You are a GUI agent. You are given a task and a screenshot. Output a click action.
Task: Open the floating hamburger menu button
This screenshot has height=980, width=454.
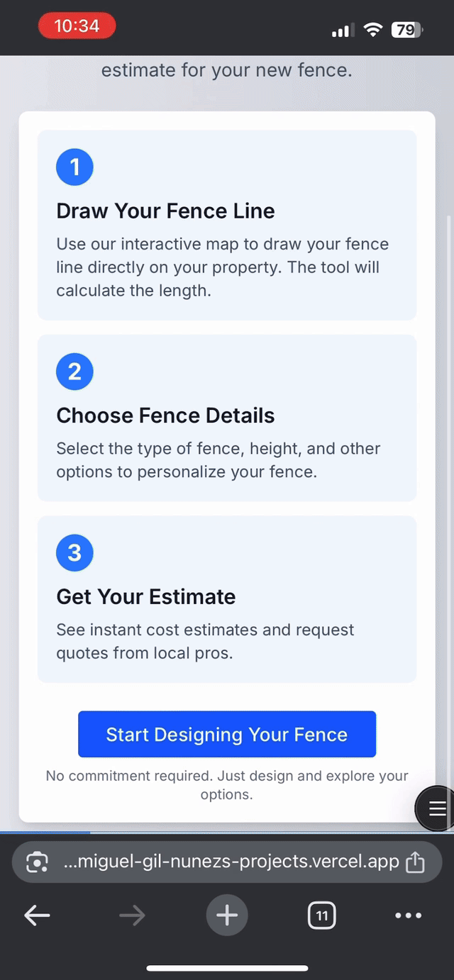(436, 808)
